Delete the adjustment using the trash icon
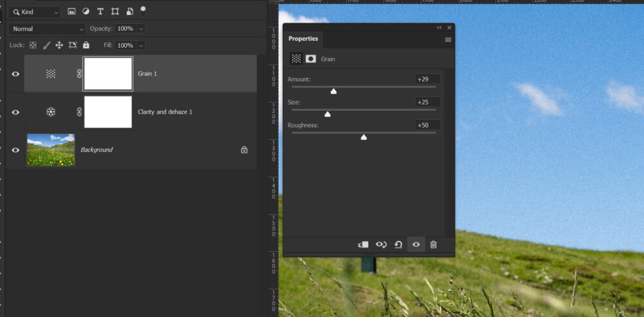Viewport: 644px width, 317px height. 433,245
